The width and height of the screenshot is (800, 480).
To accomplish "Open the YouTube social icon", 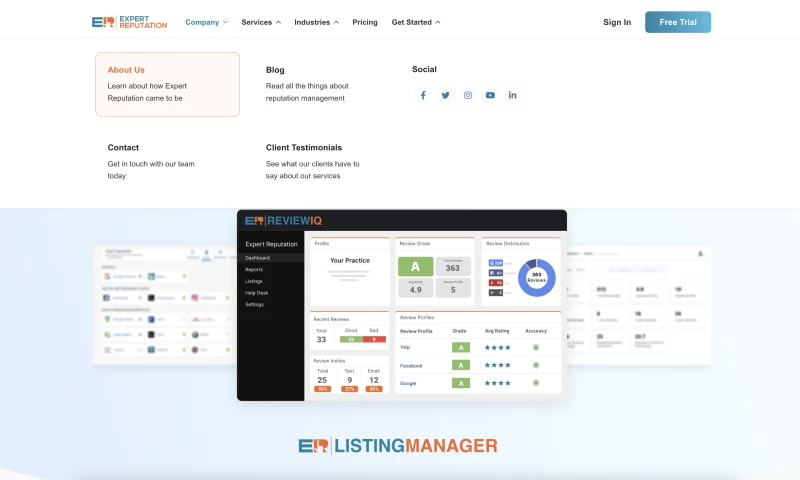I will tap(490, 95).
